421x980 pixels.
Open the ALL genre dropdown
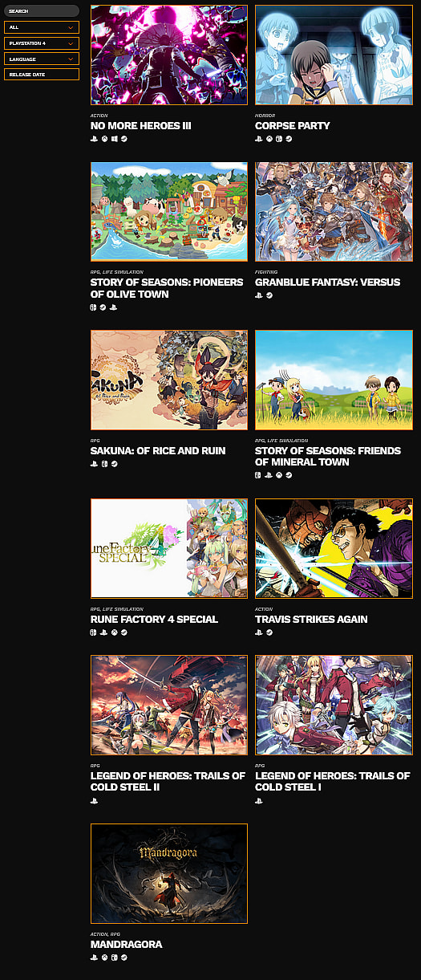(42, 27)
